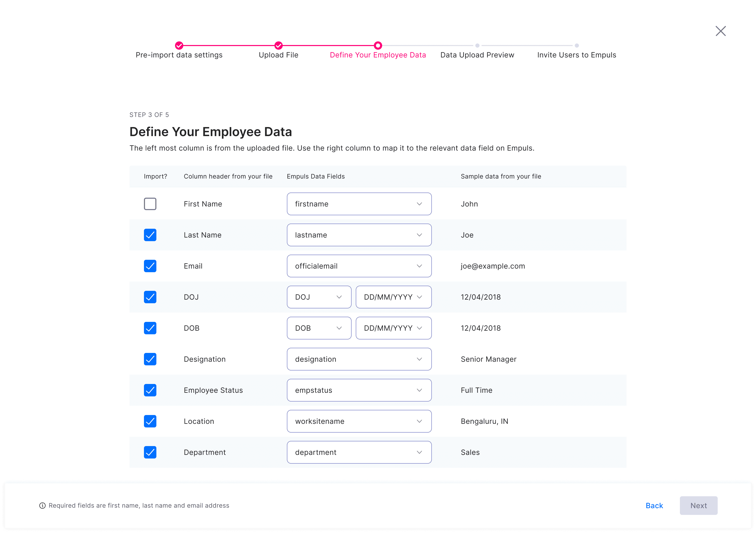Click the active Define Your Employee Data step circle
756x533 pixels.
[378, 45]
